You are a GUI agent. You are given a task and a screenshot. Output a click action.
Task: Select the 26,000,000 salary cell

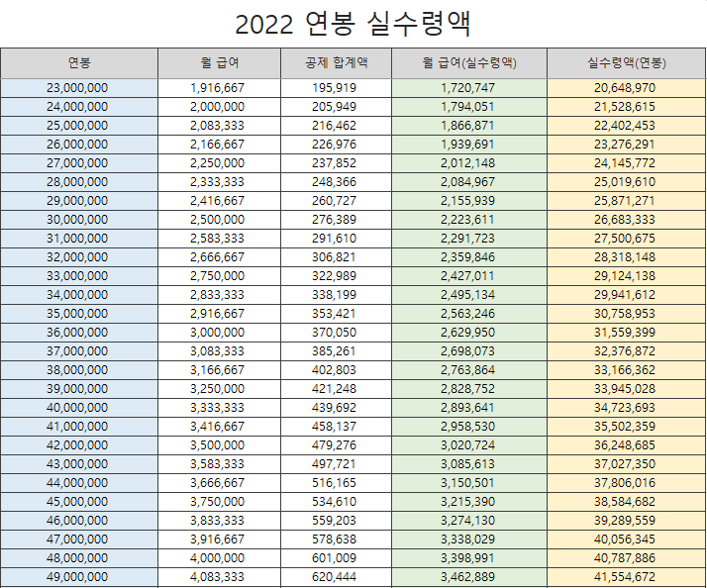[79, 145]
